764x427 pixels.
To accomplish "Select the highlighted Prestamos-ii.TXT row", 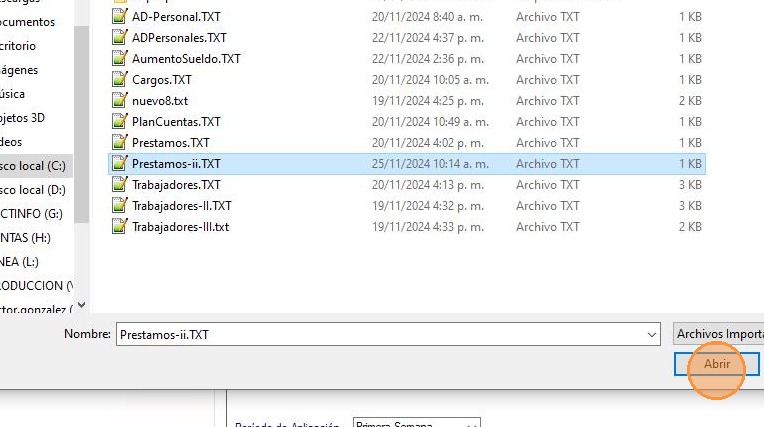I will [407, 164].
